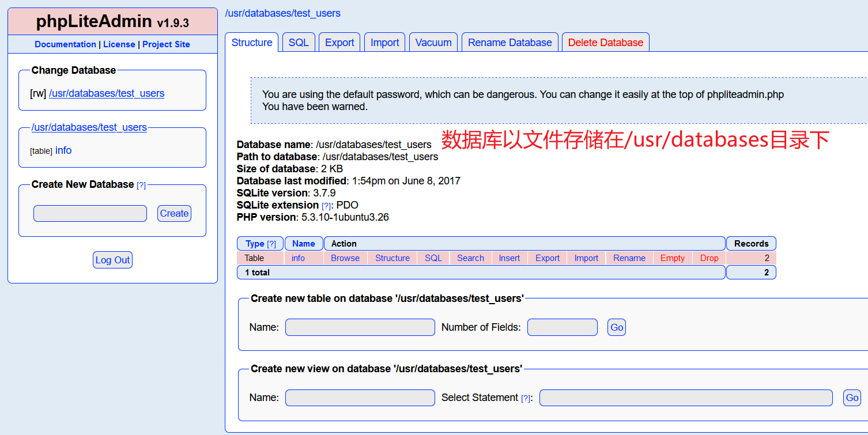Click Go to create new view

pyautogui.click(x=852, y=398)
